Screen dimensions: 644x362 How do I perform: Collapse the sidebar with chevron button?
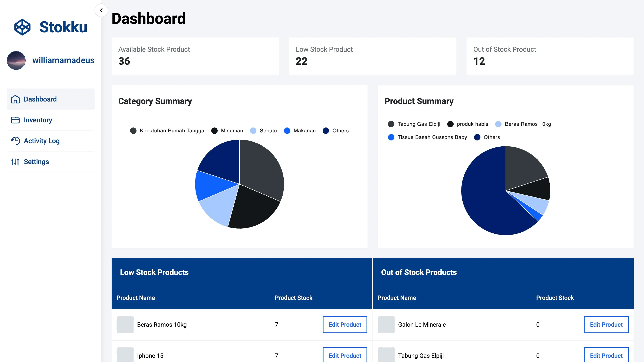[x=101, y=10]
